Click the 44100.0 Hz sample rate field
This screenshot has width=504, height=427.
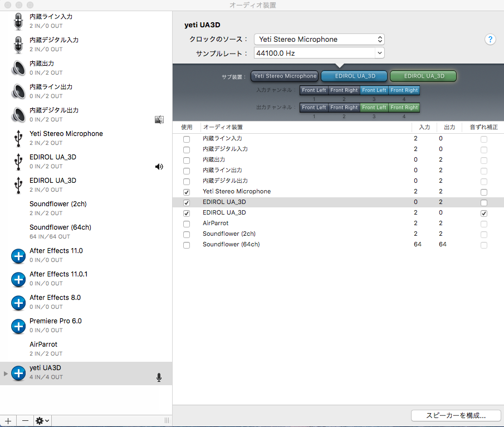click(x=314, y=53)
